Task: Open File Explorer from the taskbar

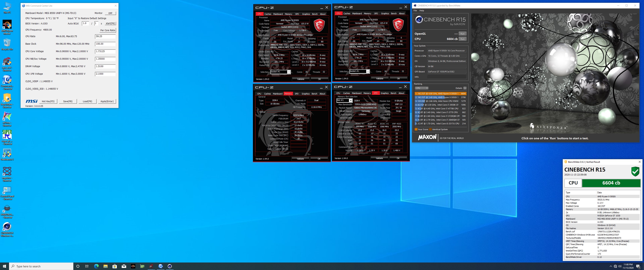Action: tap(106, 266)
